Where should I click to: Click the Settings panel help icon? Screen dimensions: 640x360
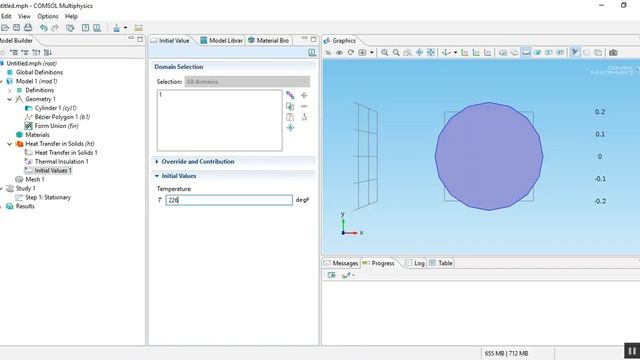(312, 52)
